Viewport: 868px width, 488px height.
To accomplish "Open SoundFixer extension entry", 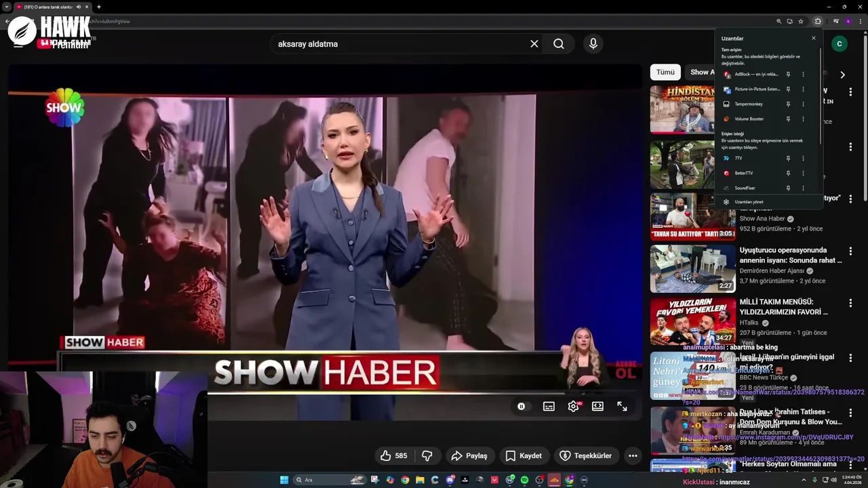I will tap(751, 188).
